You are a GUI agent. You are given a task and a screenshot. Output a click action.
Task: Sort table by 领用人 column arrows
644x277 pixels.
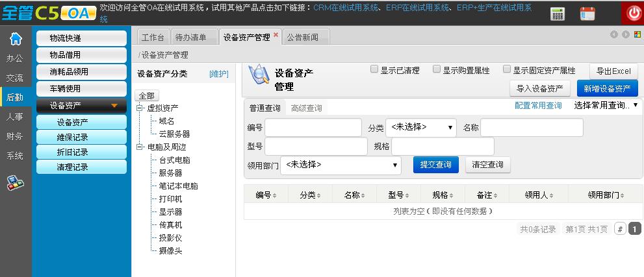[551, 196]
